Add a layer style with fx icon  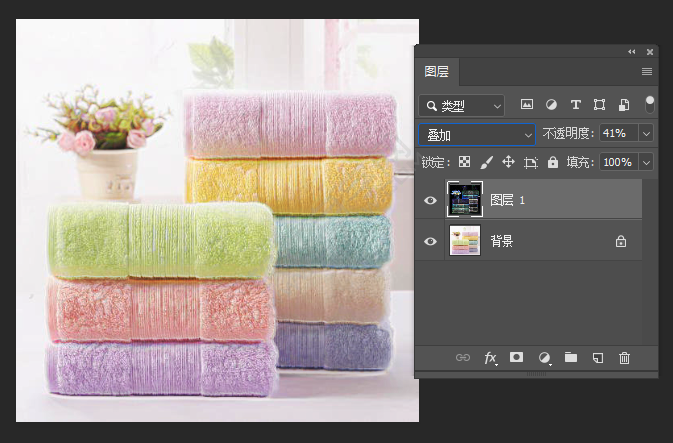point(491,357)
